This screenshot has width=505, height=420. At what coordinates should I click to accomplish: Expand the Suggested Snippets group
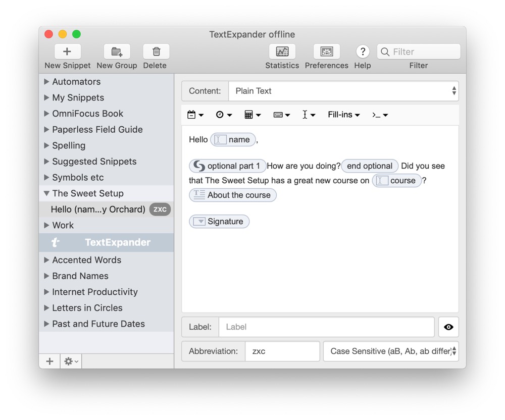pos(46,161)
